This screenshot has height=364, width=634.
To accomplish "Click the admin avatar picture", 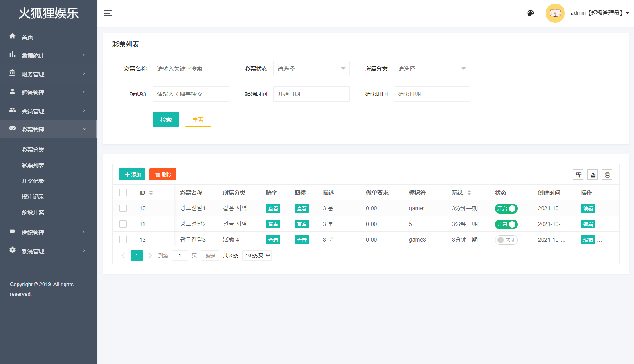I will (x=555, y=13).
